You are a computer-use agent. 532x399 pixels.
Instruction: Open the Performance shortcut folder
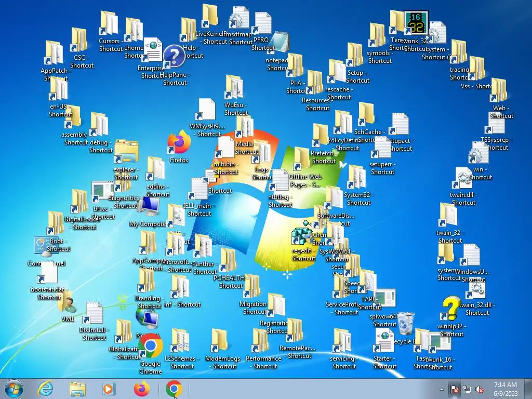[260, 341]
